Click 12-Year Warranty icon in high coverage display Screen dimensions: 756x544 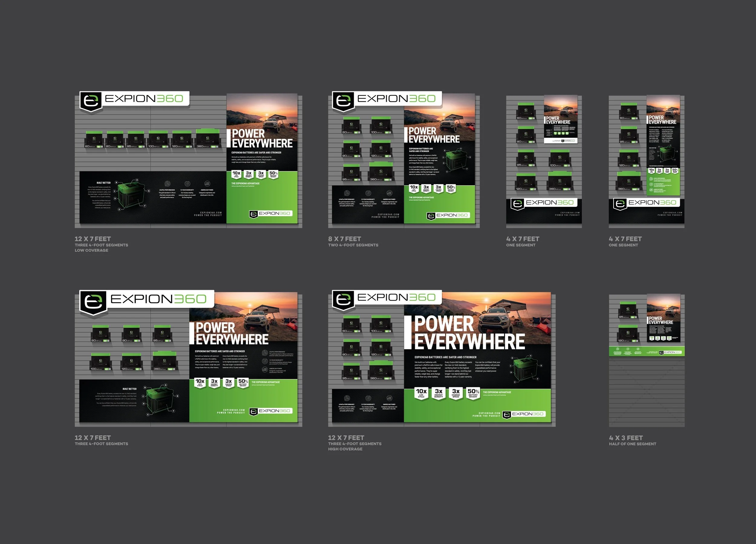[368, 398]
